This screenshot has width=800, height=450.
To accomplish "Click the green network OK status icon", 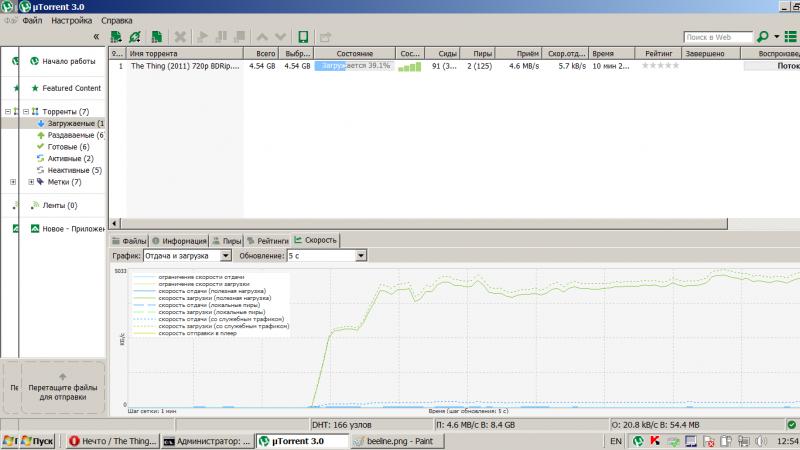I will coord(791,424).
